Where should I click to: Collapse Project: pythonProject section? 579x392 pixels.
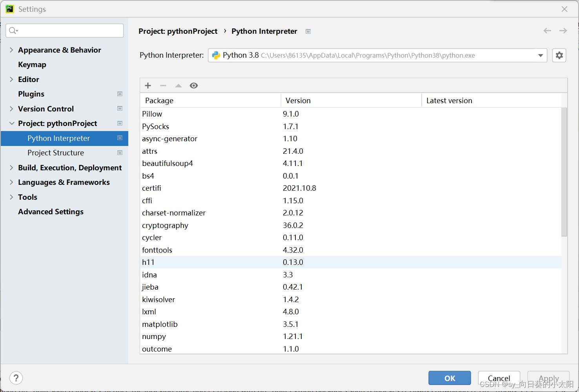pos(11,123)
